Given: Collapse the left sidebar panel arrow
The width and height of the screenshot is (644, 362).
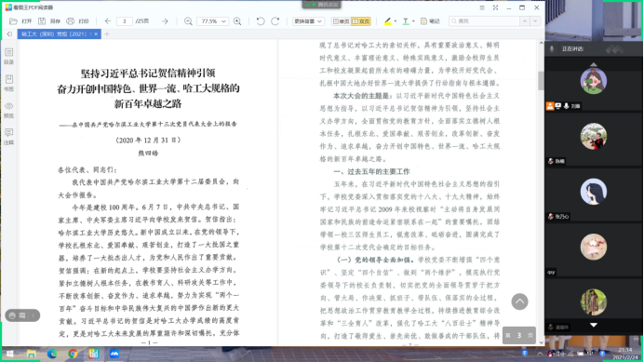Looking at the screenshot, I should pos(9,34).
